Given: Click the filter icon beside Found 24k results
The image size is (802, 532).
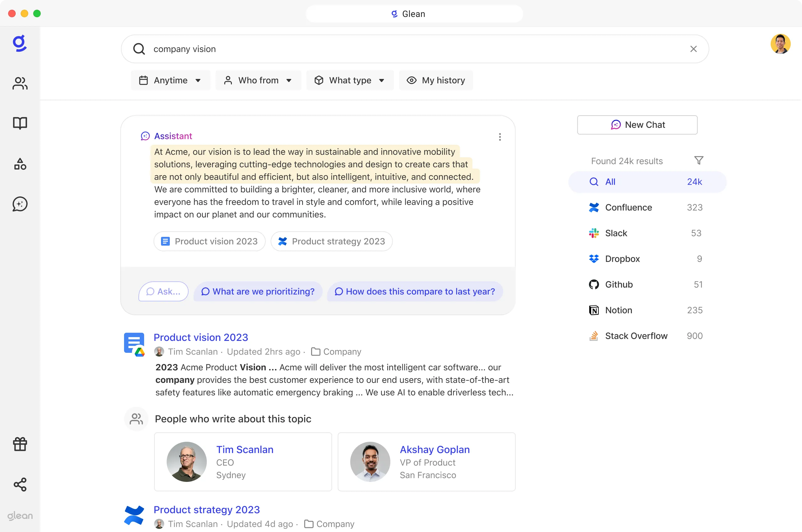Looking at the screenshot, I should click(x=699, y=160).
